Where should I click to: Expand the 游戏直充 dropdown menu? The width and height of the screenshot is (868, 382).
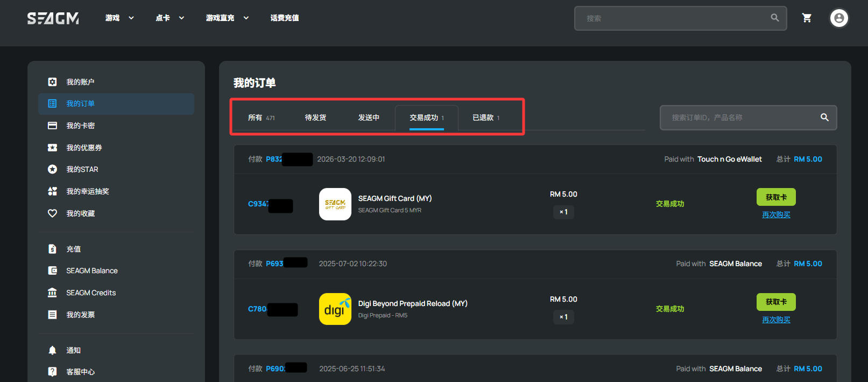(227, 18)
